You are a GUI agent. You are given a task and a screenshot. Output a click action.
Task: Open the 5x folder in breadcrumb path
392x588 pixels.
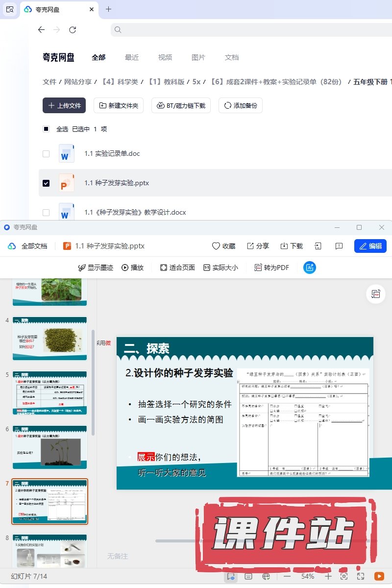[x=196, y=82]
